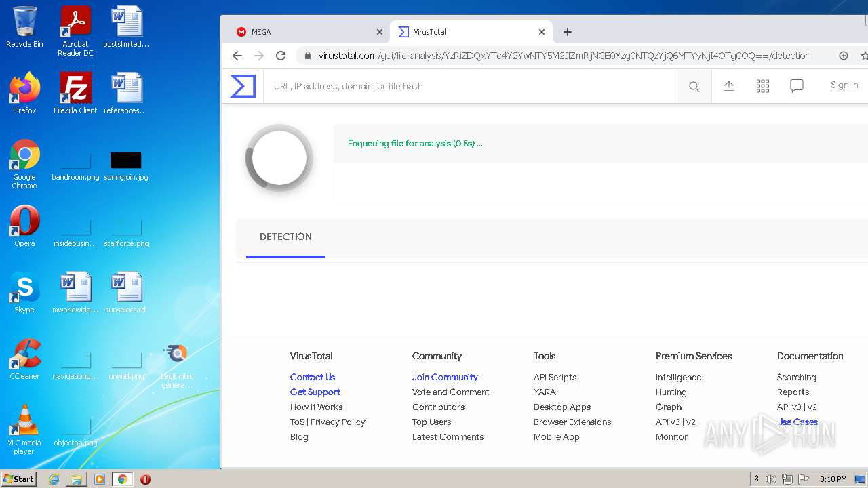Select starforce.png file on the desktop

126,232
